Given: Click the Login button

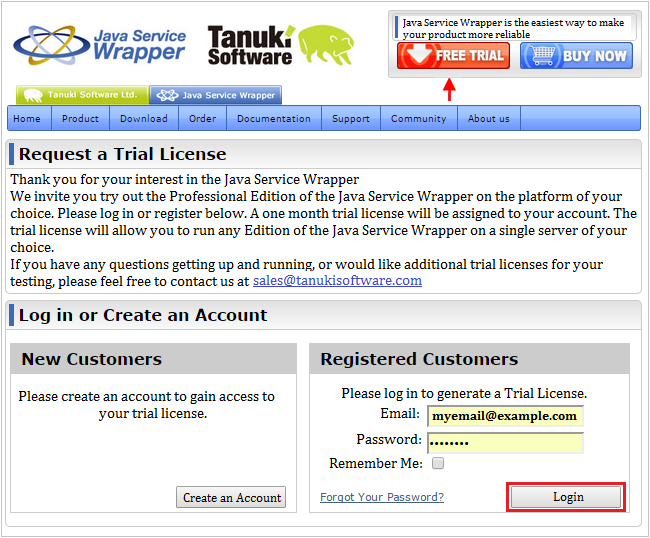Looking at the screenshot, I should (x=566, y=497).
